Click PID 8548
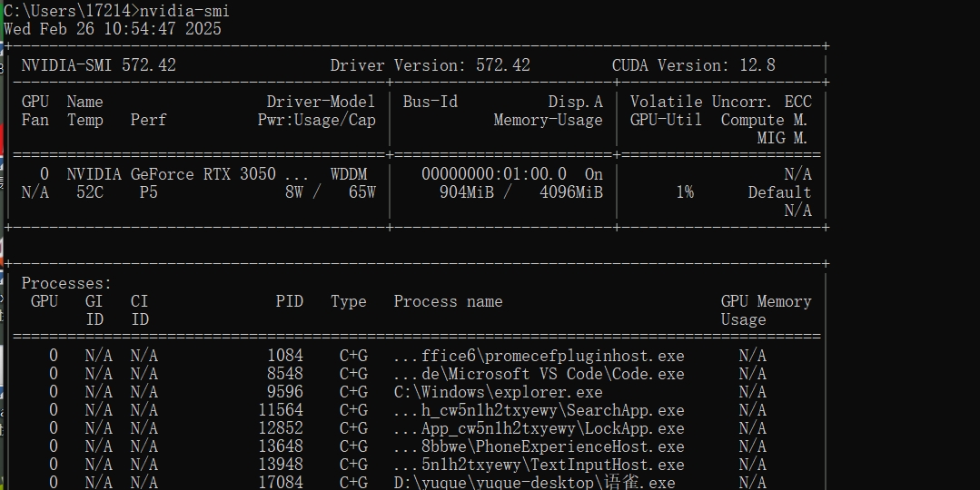The height and width of the screenshot is (490, 980). click(x=285, y=374)
